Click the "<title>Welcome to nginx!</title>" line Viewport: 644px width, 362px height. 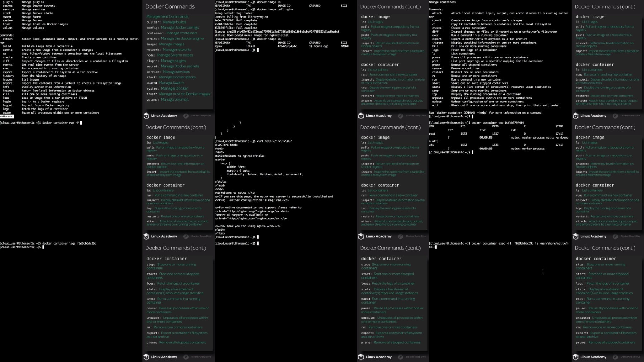(x=240, y=156)
